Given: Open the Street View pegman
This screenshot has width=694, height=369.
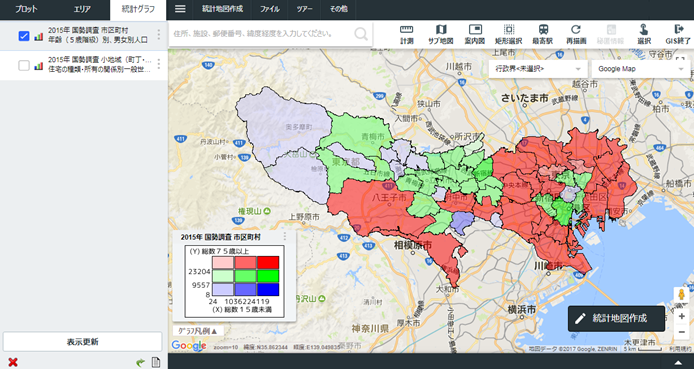Looking at the screenshot, I should tap(682, 295).
